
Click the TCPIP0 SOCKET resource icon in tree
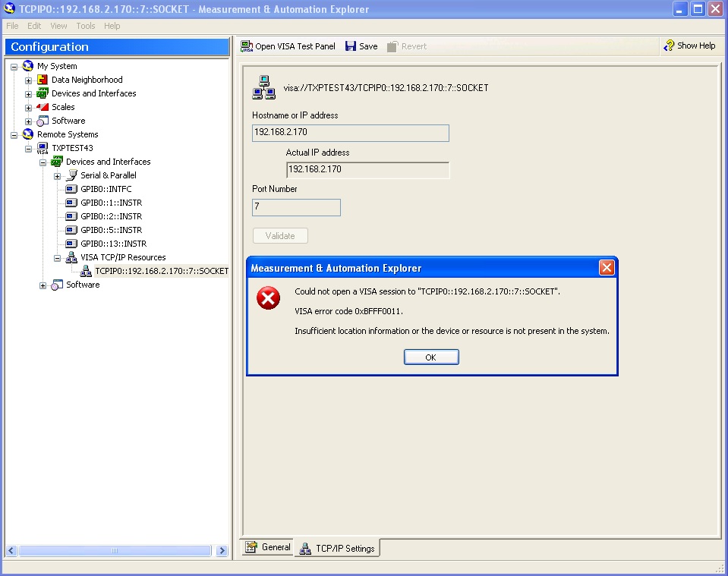click(86, 271)
